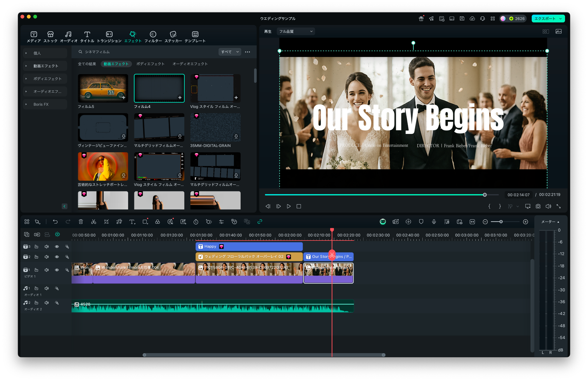This screenshot has width=588, height=381.
Task: Select the crop tool in timeline toolbar
Action: pos(107,222)
